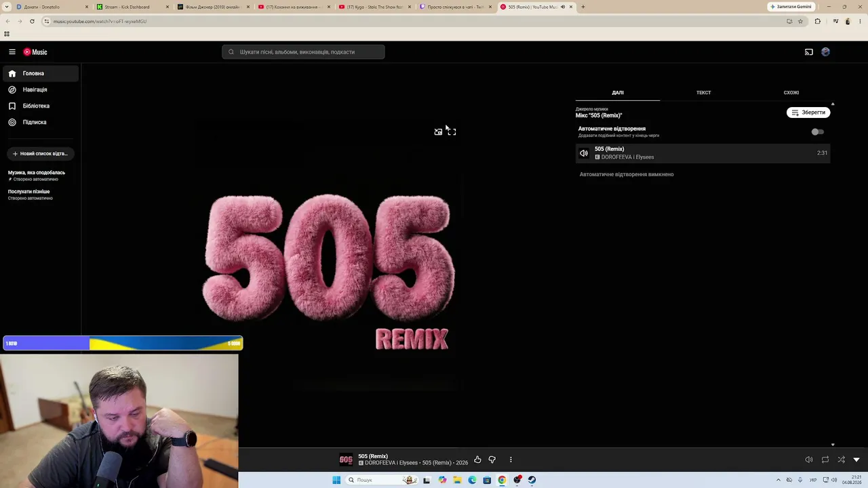
Task: Open Бібліотека in the sidebar
Action: (41, 106)
